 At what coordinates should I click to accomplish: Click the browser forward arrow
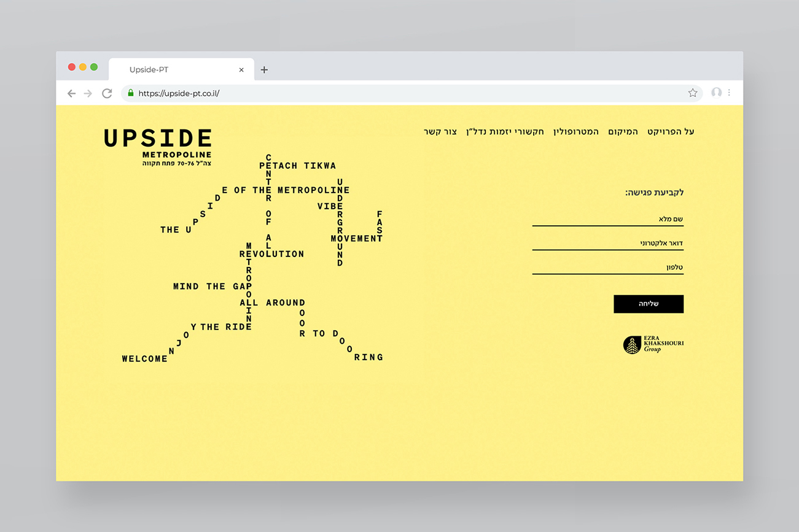pyautogui.click(x=88, y=93)
